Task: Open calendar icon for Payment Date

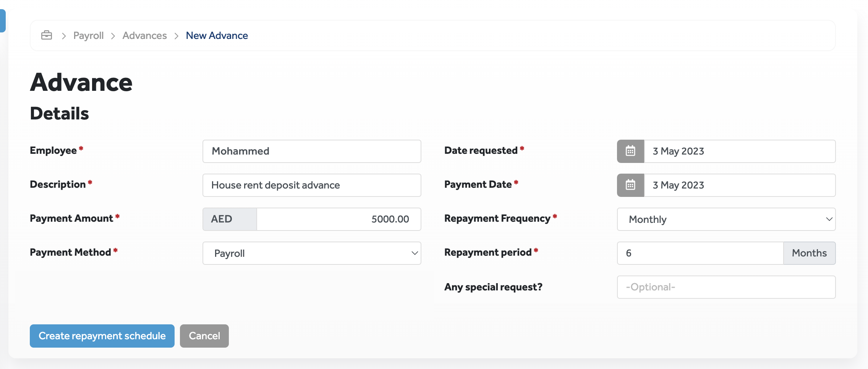Action: (630, 185)
